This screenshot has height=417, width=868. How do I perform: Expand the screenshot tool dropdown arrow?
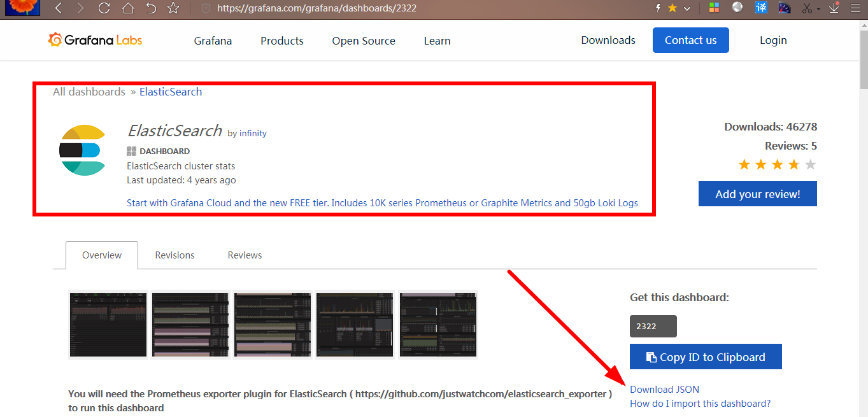coord(819,9)
